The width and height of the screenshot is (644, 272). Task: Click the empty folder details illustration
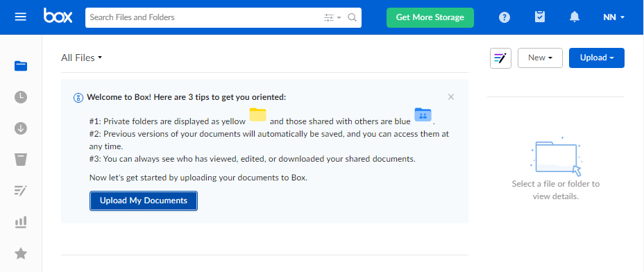point(556,156)
